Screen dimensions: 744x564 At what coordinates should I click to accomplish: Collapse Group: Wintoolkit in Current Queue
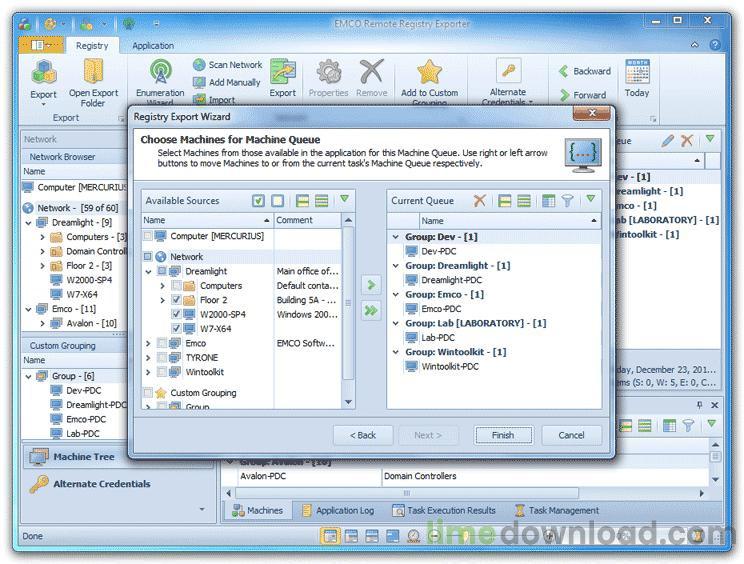pyautogui.click(x=395, y=352)
